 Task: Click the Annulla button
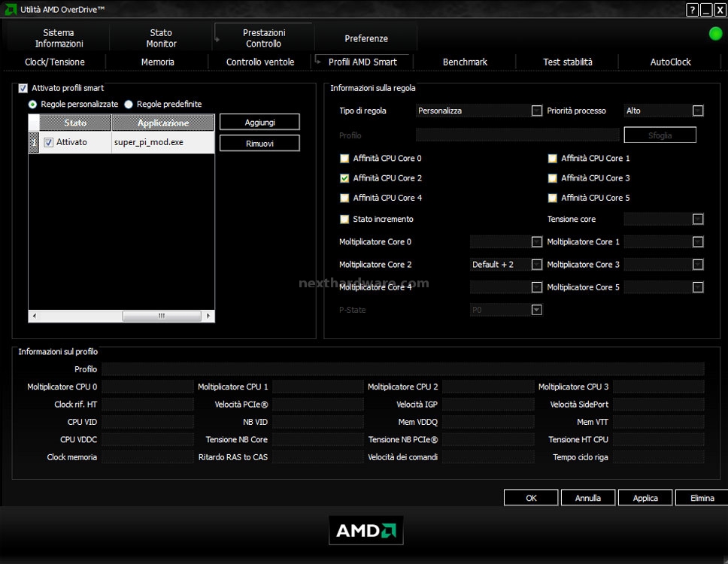tap(588, 498)
